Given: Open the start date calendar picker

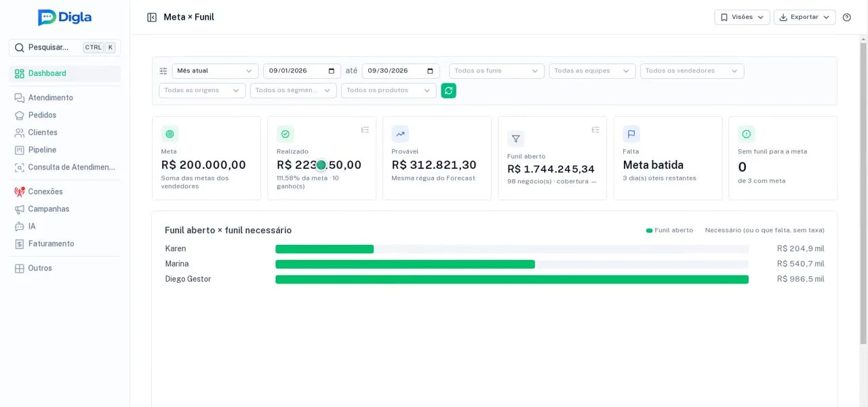Looking at the screenshot, I should 332,71.
